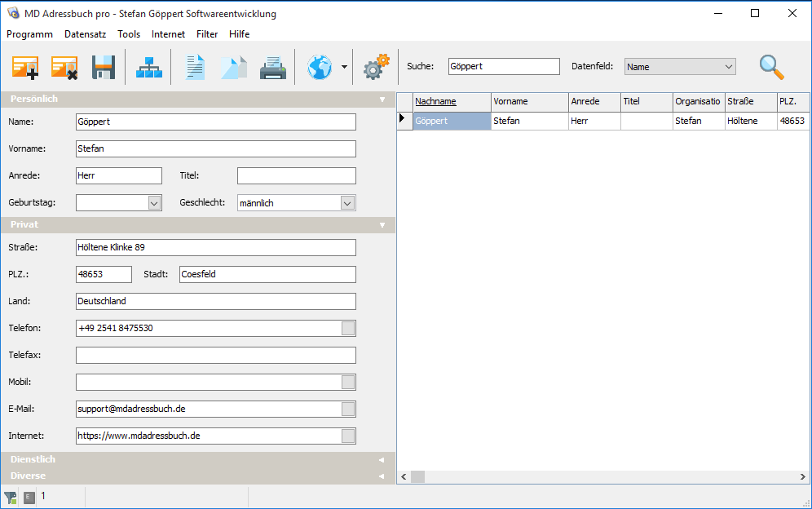Open the Geburtstag date picker dropdown
Viewport: 812px width, 509px height.
pos(155,203)
